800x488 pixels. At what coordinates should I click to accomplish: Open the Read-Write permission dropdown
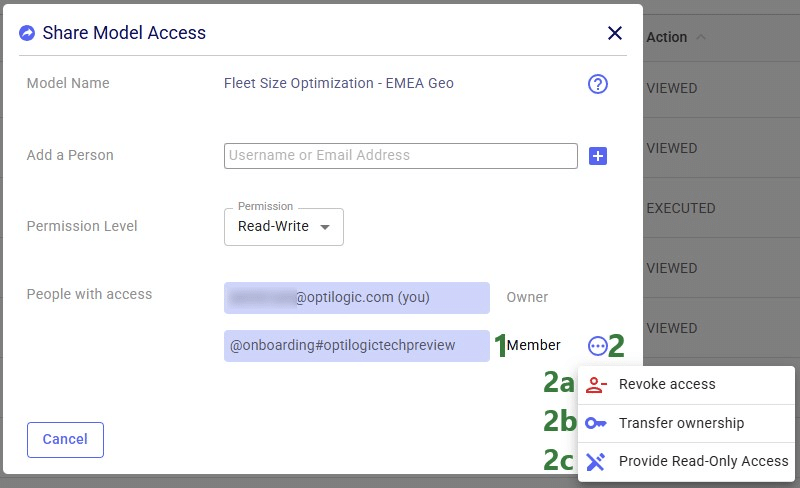pos(283,227)
